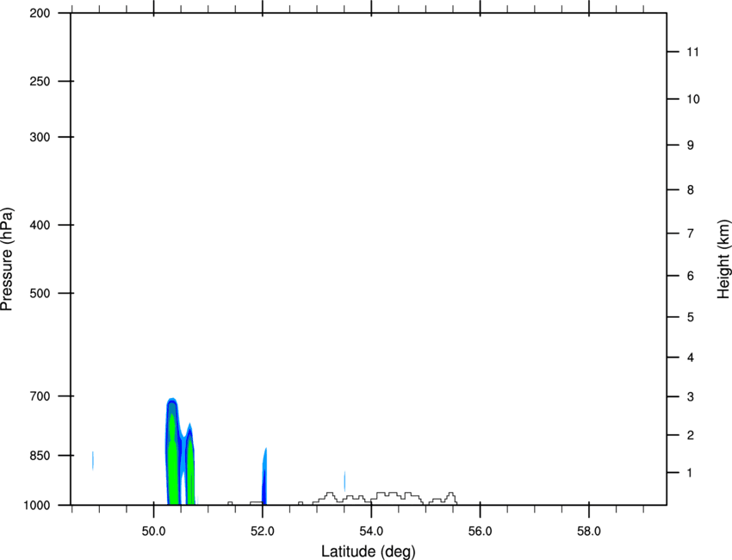The image size is (732, 560).
Task: Pick the 1 km height label
Action: coord(691,473)
